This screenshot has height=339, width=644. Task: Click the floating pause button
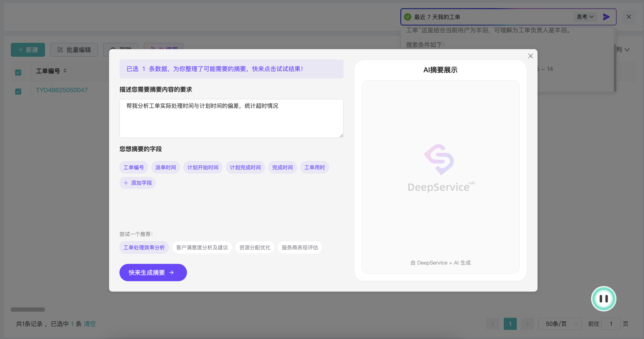(x=604, y=299)
